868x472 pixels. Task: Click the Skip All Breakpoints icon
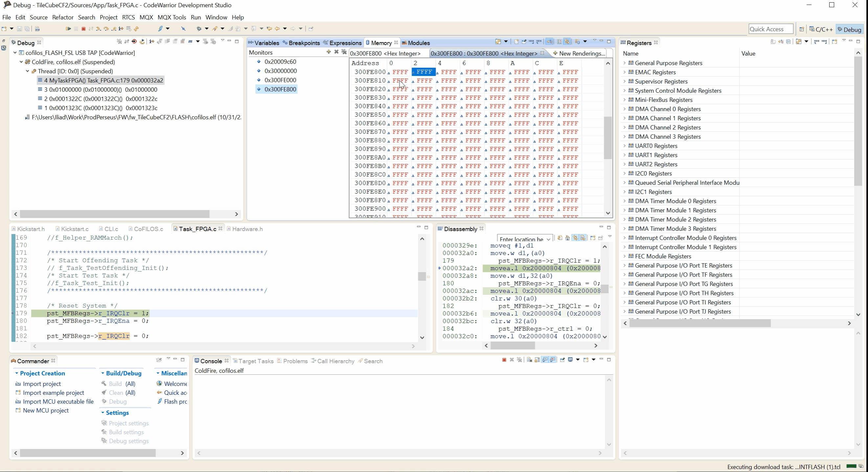(x=183, y=29)
